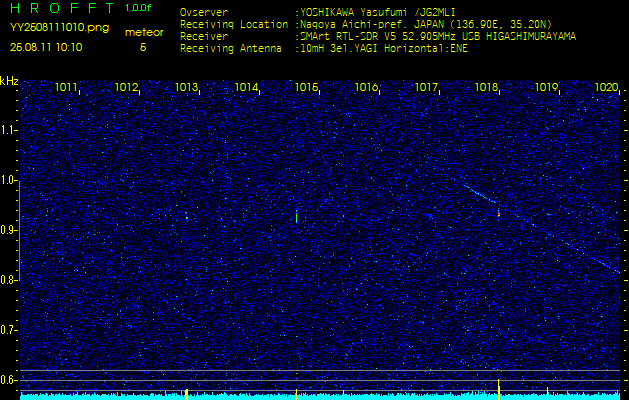Click antenna value "10mH 3el.YAGI Horizontal:ENE"
The width and height of the screenshot is (629, 400).
point(383,49)
